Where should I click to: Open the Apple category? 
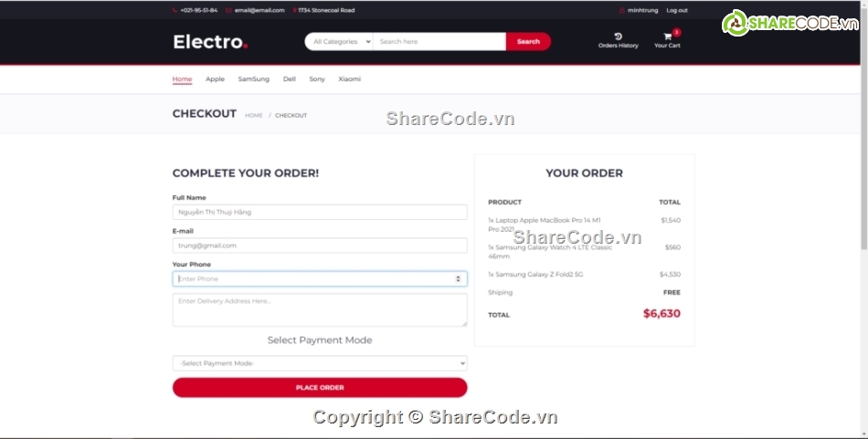click(x=216, y=79)
